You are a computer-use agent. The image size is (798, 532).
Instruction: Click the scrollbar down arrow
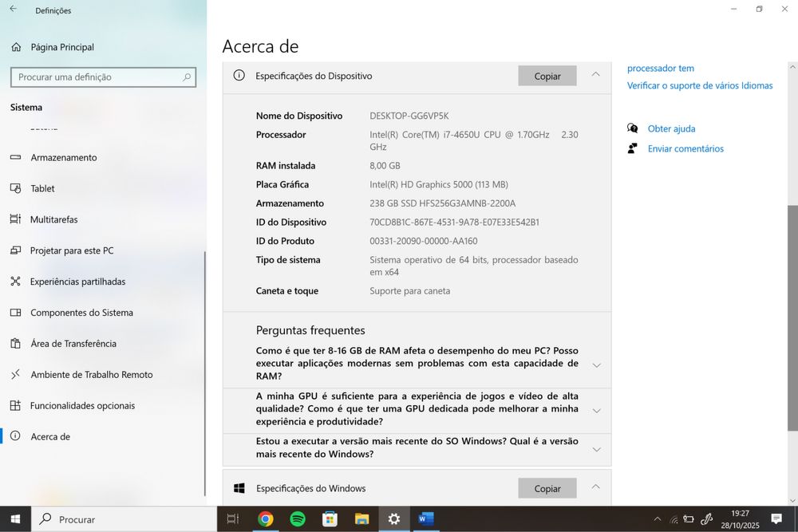click(792, 500)
